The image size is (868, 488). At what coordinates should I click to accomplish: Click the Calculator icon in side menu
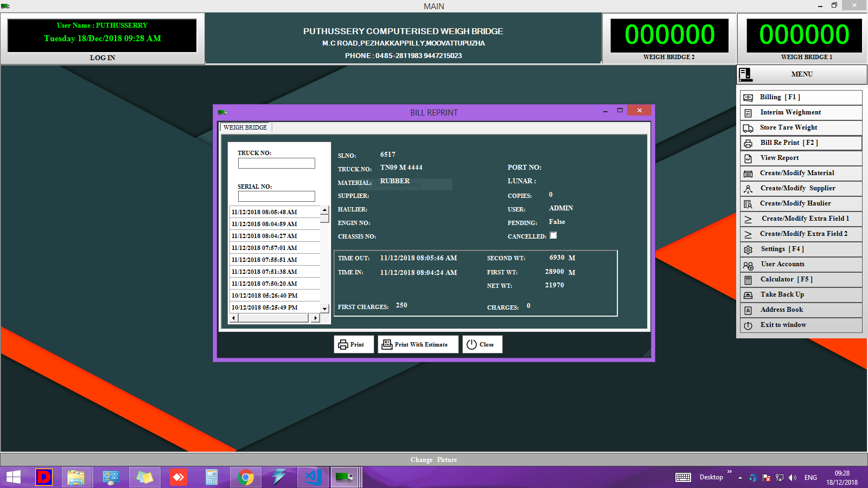click(748, 280)
